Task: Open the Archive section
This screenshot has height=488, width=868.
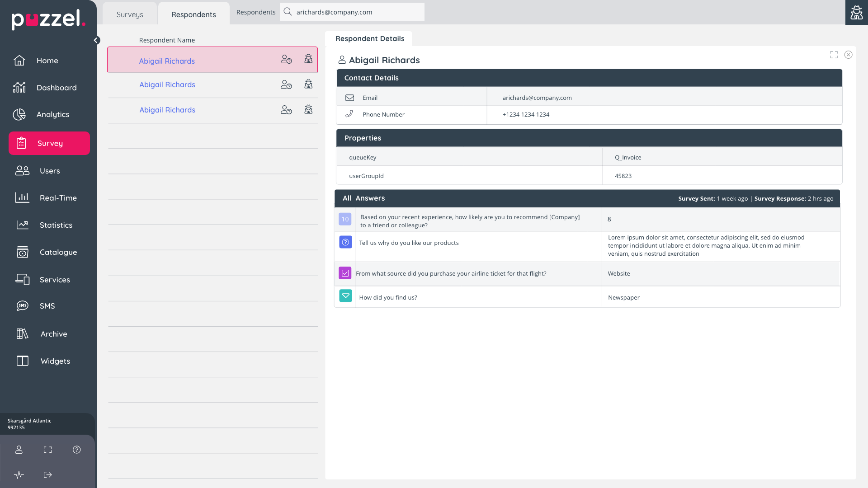Action: [x=53, y=334]
